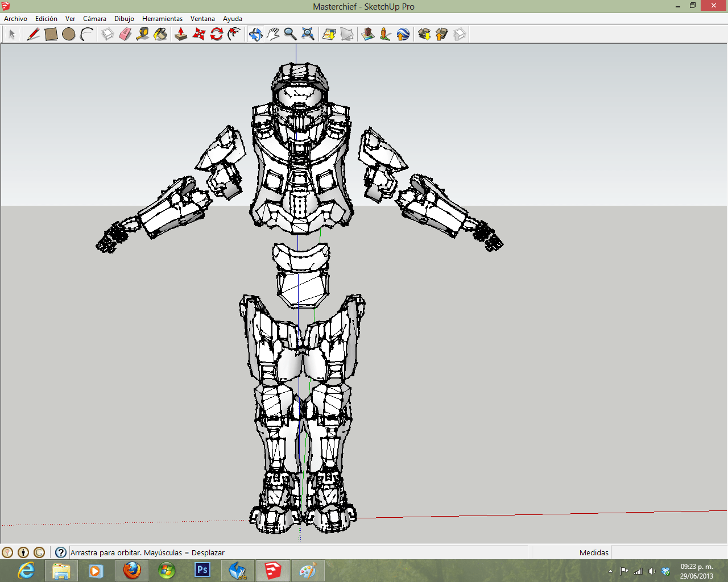Expand the Ventana menu
The image size is (728, 582).
202,19
